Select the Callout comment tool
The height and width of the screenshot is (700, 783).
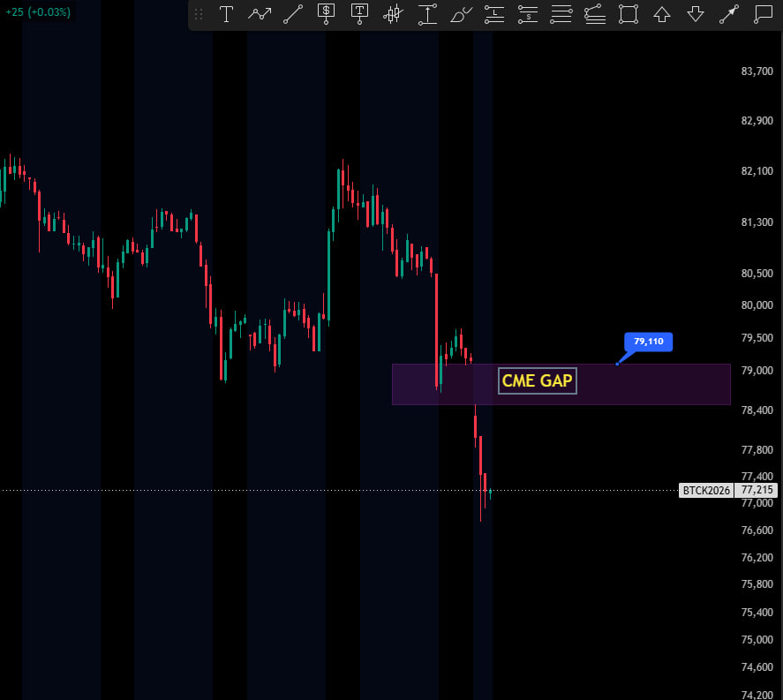tap(763, 14)
